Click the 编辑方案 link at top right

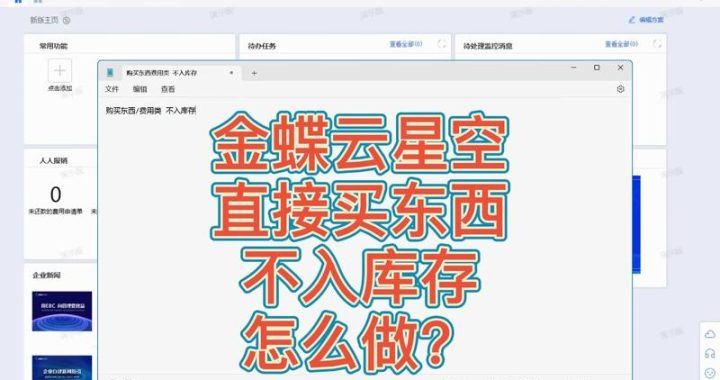646,20
